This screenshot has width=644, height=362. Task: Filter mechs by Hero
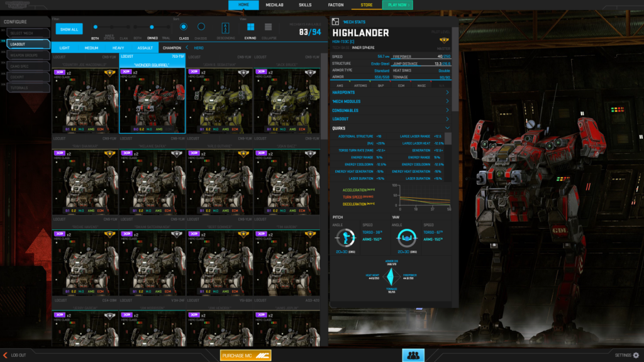tap(199, 48)
